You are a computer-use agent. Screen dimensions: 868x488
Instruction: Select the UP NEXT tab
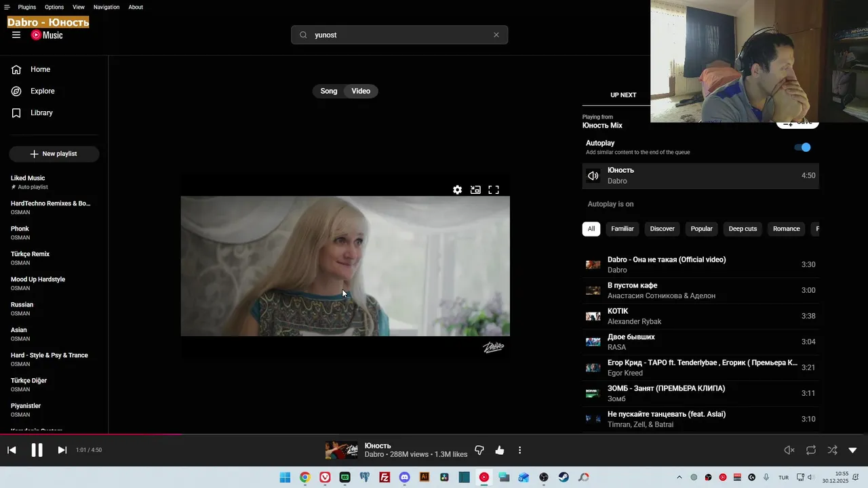pos(623,95)
